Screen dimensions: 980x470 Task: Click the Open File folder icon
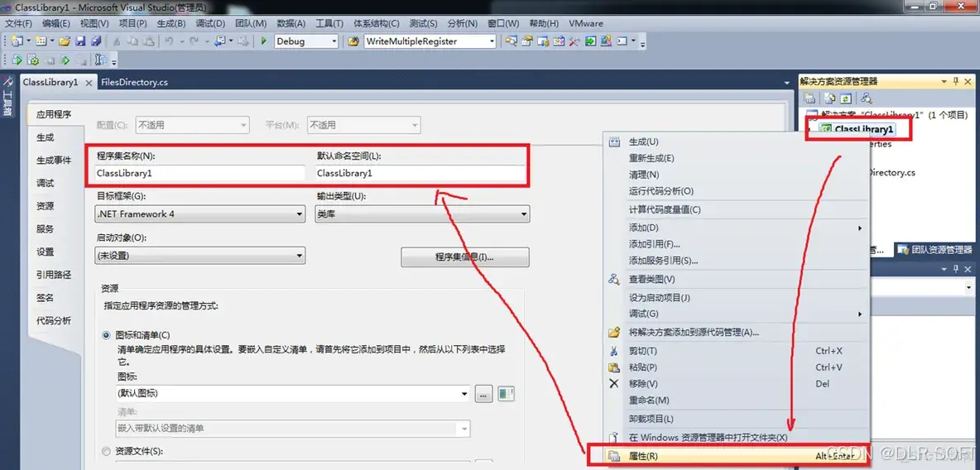coord(65,41)
